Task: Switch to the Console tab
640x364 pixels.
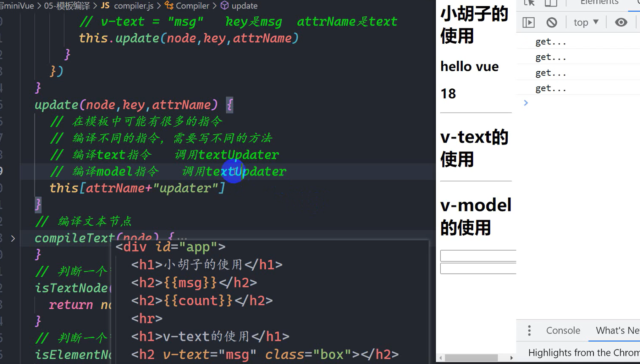Action: [563, 330]
